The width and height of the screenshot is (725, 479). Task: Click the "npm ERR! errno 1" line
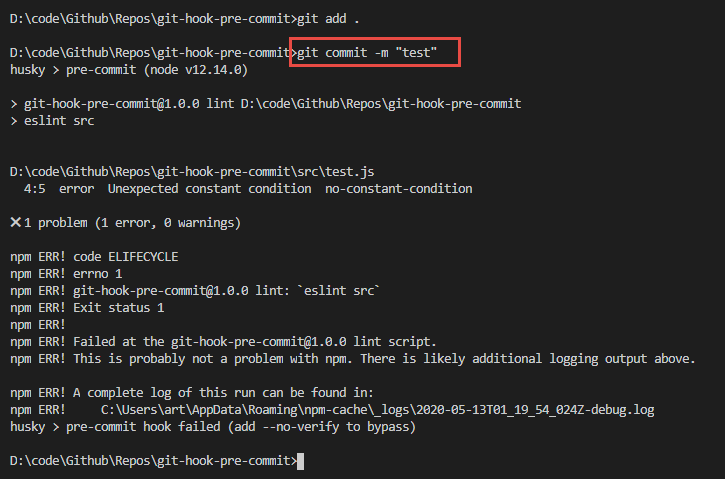click(x=66, y=274)
